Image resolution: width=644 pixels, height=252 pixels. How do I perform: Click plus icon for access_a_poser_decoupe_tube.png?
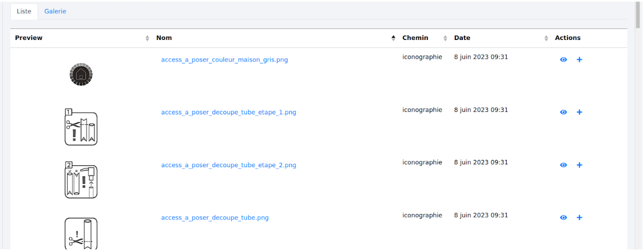coord(579,217)
